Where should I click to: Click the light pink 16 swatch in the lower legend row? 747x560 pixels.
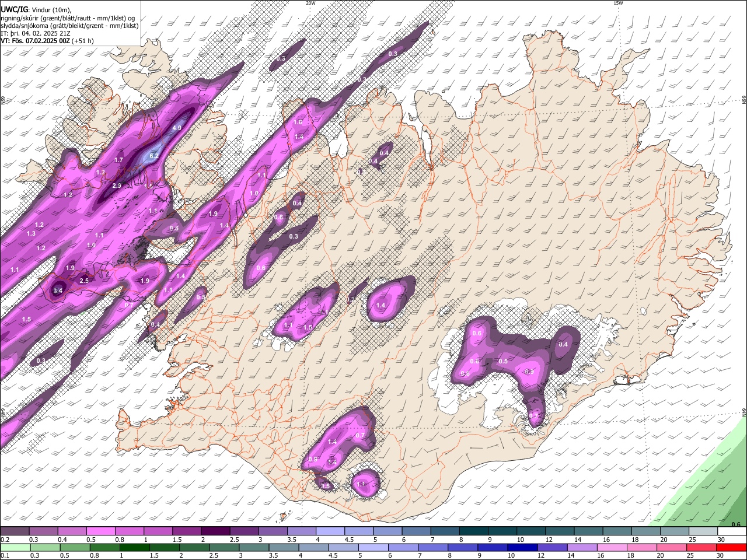612,547
